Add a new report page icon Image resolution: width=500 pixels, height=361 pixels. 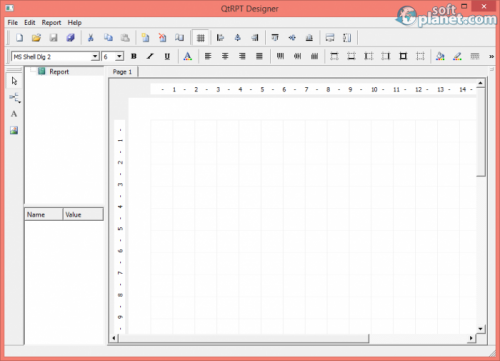click(x=145, y=38)
